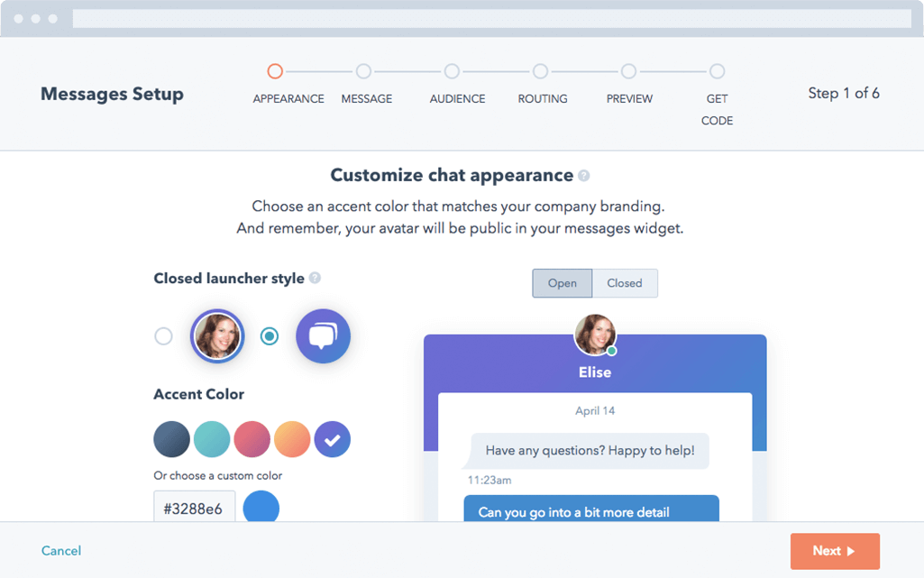The width and height of the screenshot is (924, 578).
Task: Click the tooltip icon next to Closed launcher style
Action: coord(313,279)
